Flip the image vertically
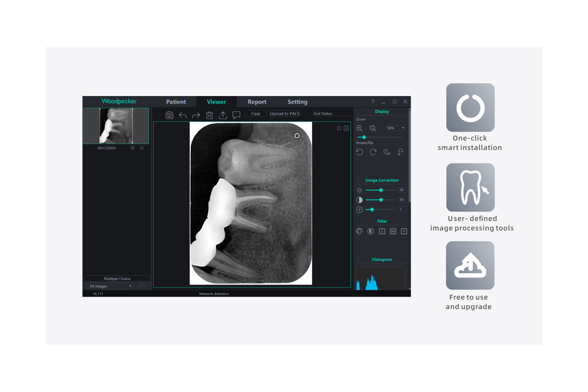 click(400, 152)
